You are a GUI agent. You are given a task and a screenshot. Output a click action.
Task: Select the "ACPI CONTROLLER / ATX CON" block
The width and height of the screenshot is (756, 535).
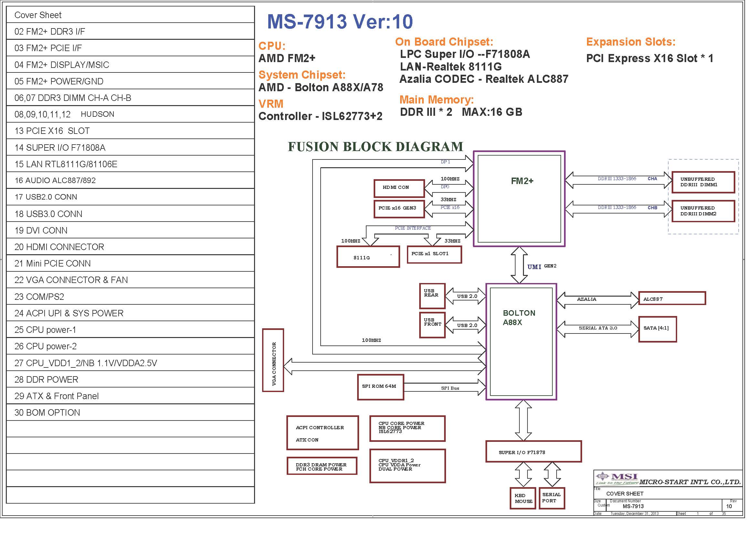323,433
